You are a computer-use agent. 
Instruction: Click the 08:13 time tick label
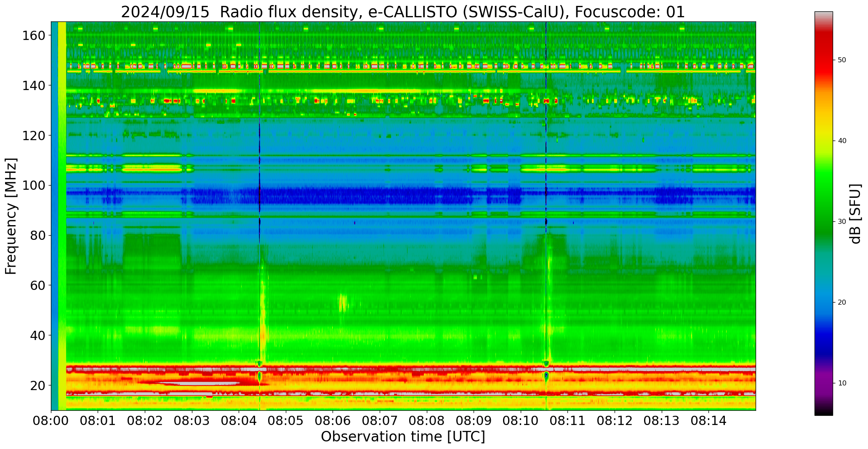tap(661, 420)
